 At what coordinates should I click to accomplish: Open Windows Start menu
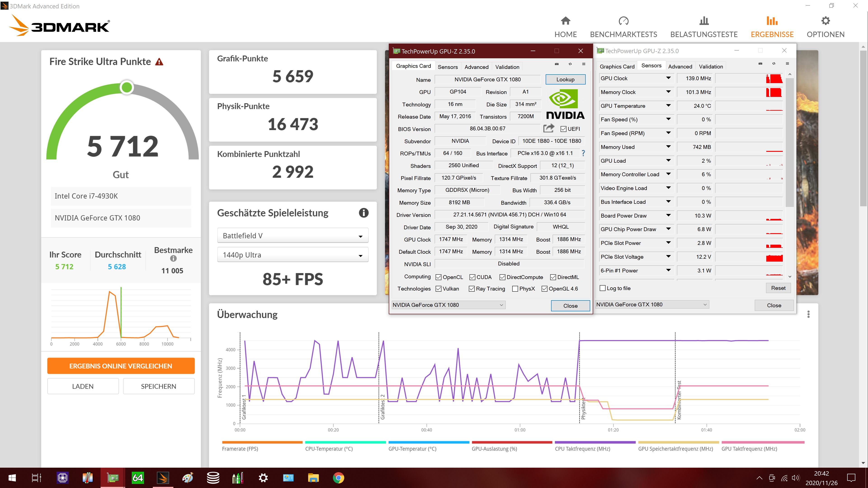(12, 478)
